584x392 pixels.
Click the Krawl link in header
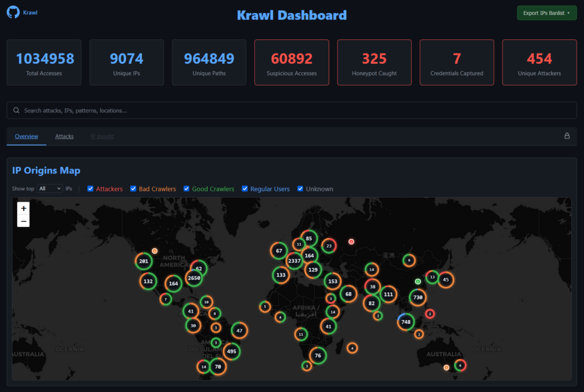pos(30,13)
